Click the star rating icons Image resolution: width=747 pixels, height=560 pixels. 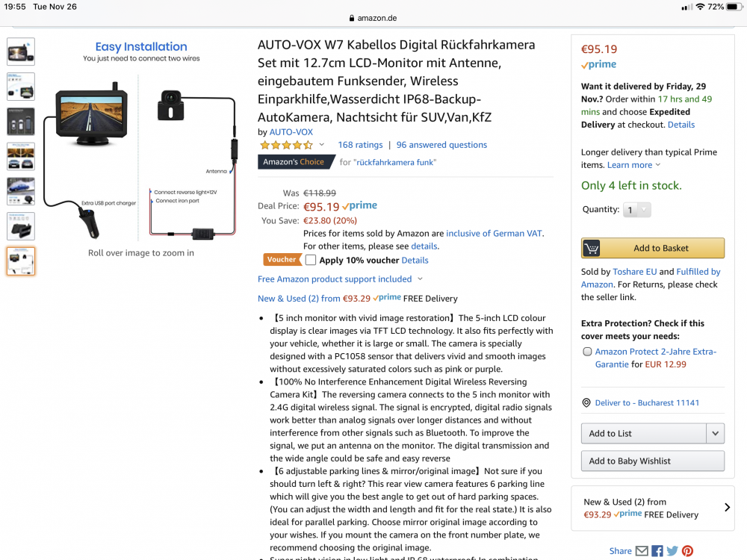286,145
